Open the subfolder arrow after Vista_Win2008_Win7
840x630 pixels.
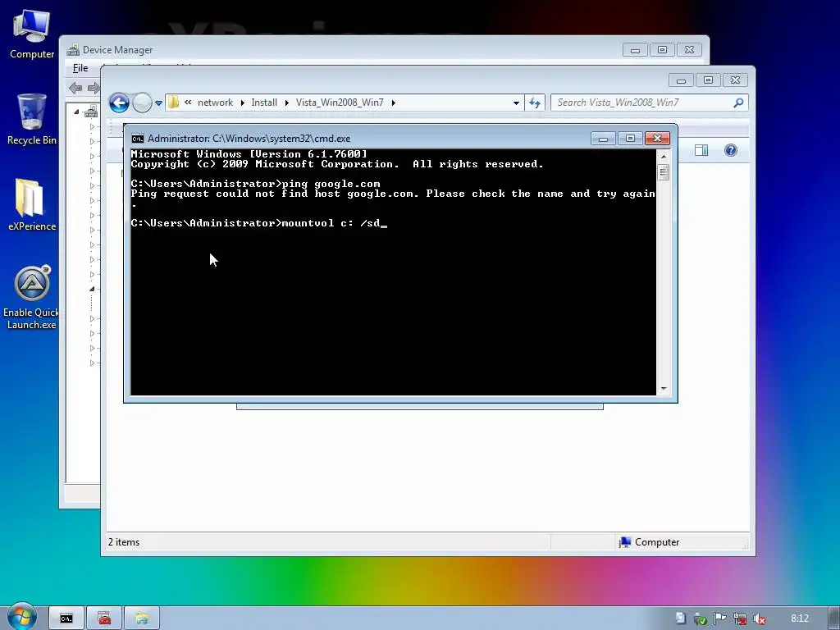393,103
